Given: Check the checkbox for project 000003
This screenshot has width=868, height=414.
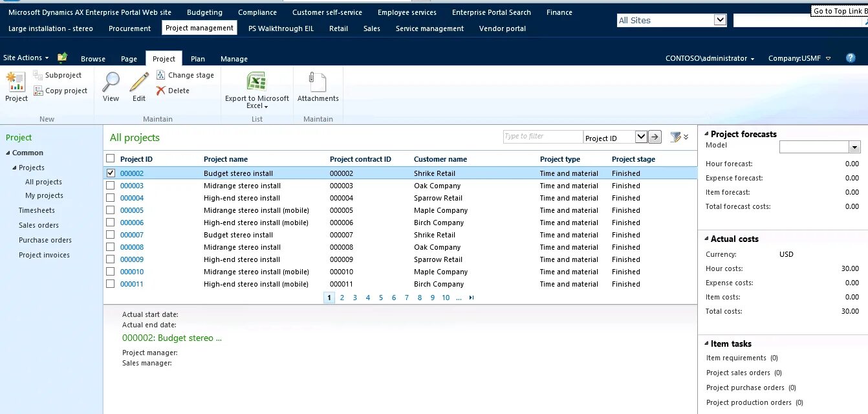Looking at the screenshot, I should coord(111,186).
